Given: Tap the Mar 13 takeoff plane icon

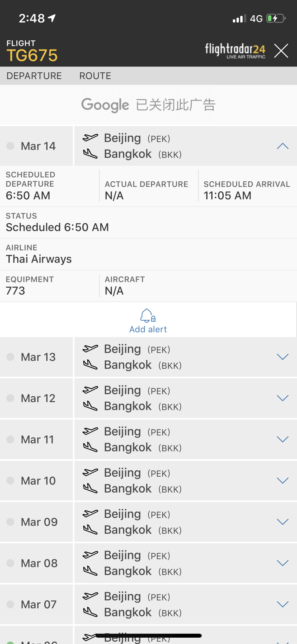Looking at the screenshot, I should point(90,349).
